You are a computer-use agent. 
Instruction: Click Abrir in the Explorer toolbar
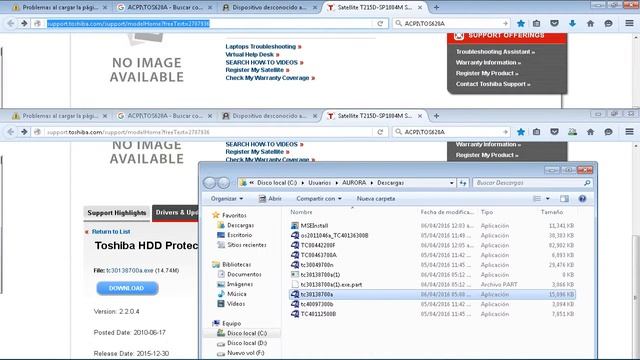[x=270, y=199]
